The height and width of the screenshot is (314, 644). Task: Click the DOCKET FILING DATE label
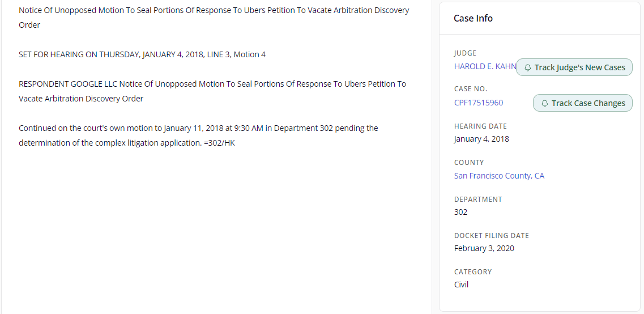point(491,235)
